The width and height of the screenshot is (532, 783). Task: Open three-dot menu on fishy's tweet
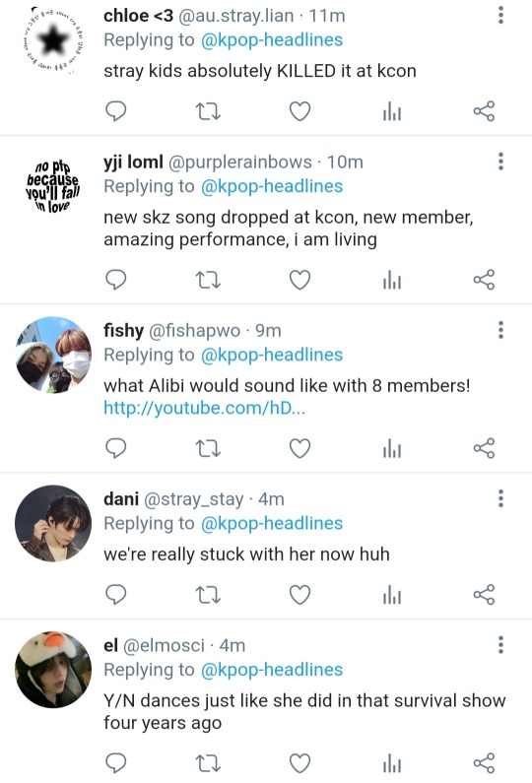pos(500,330)
